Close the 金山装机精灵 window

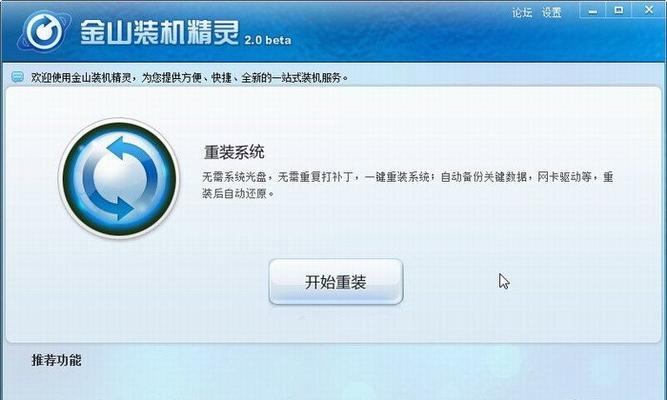648,10
